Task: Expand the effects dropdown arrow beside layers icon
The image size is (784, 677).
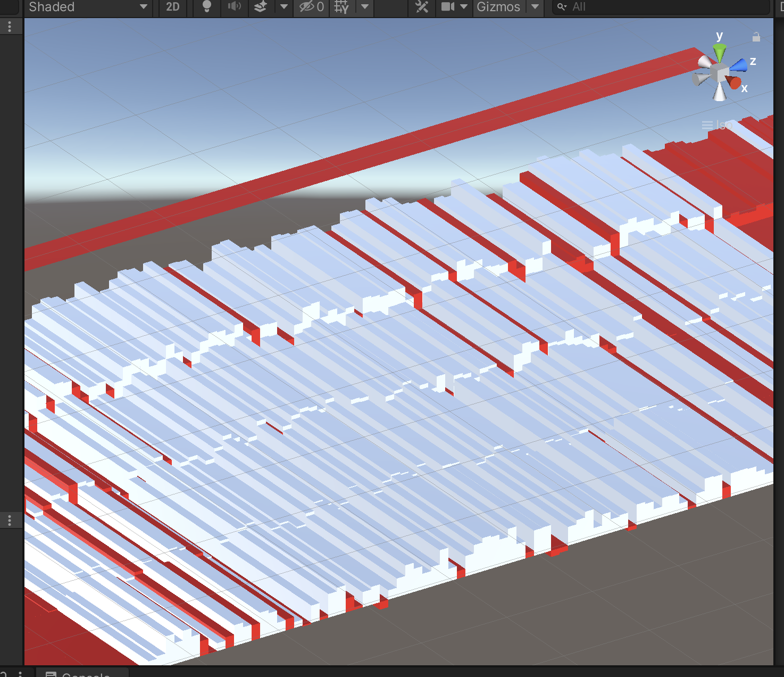Action: click(284, 7)
